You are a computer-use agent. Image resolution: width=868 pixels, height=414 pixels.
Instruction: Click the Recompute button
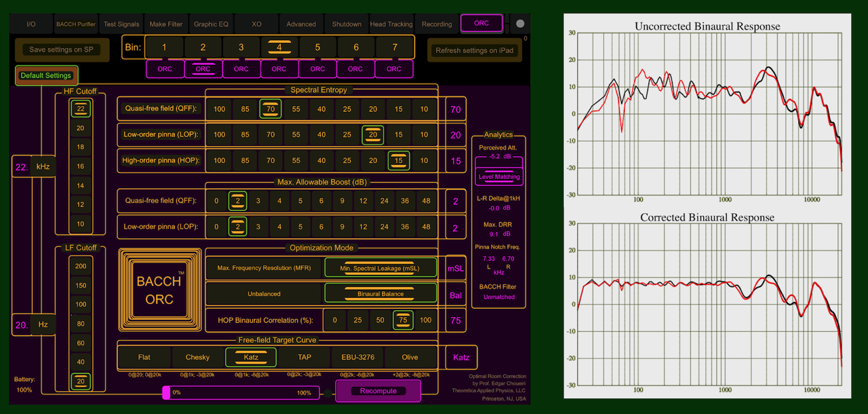(378, 391)
